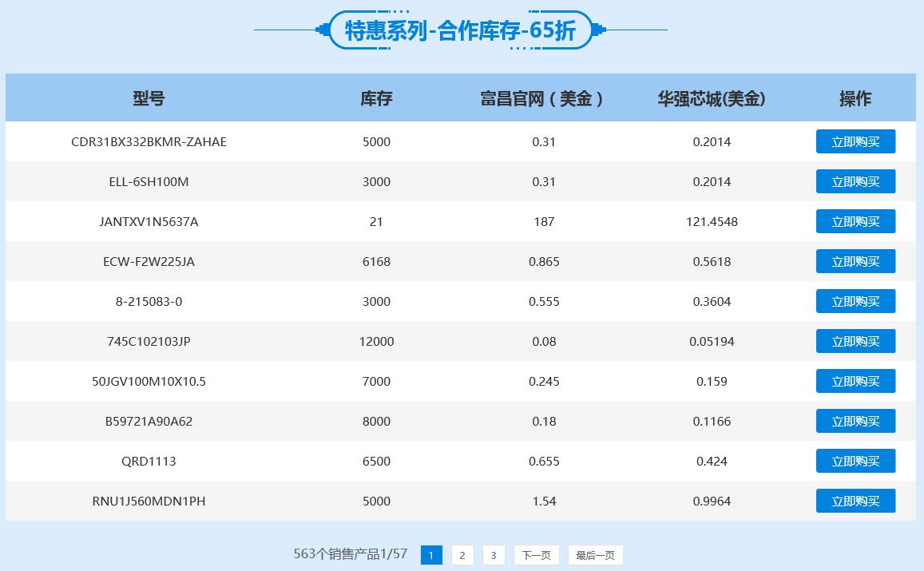Click 立即购买 on QRD1113 row

click(855, 461)
